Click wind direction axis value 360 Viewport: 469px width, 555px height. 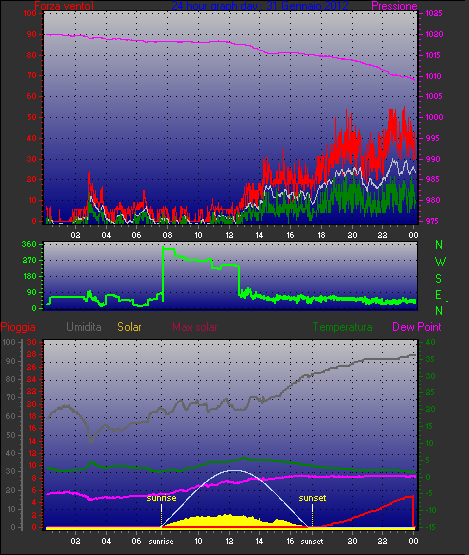click(29, 244)
